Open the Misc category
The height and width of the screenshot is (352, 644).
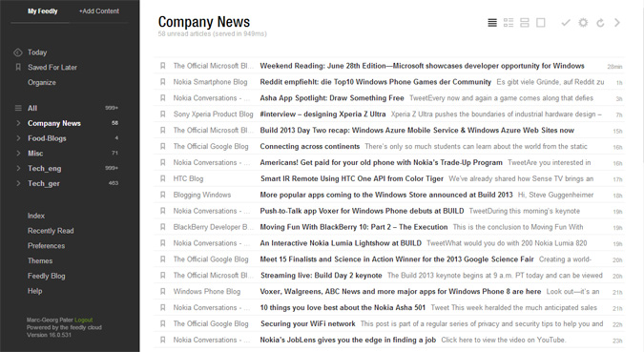pyautogui.click(x=35, y=154)
